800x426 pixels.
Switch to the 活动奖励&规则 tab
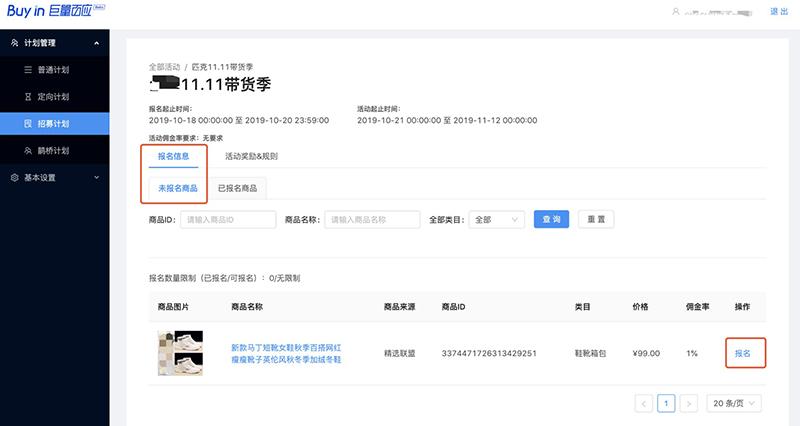(251, 157)
